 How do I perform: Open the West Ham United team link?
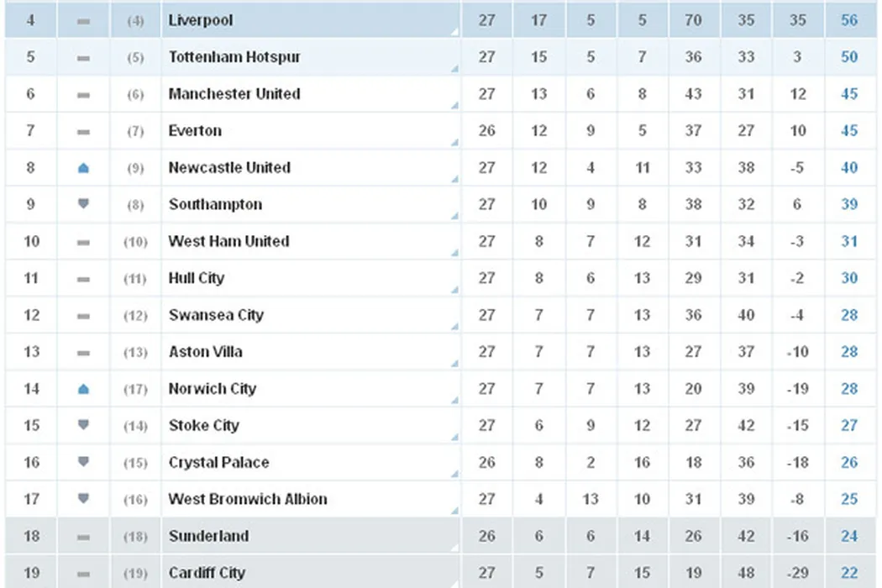tap(228, 241)
